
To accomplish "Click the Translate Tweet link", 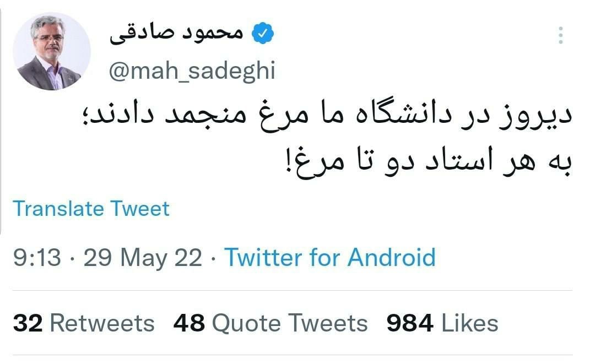I will pos(91,208).
